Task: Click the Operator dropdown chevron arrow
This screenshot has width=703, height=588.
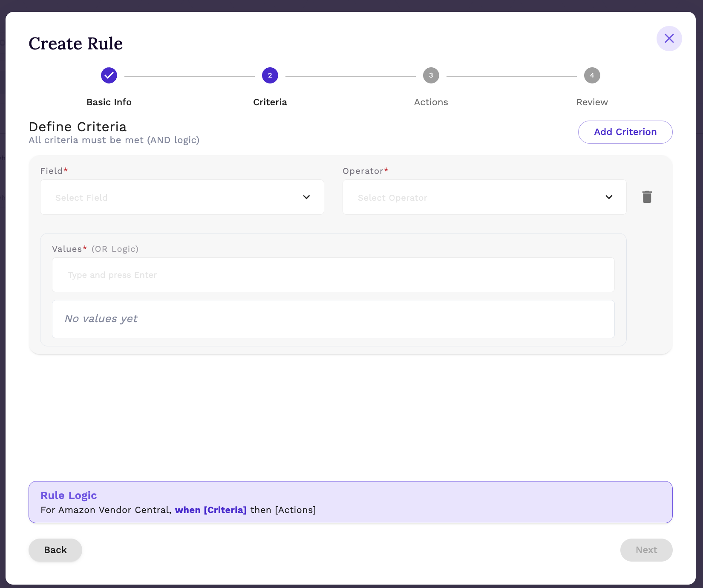Action: click(x=609, y=197)
